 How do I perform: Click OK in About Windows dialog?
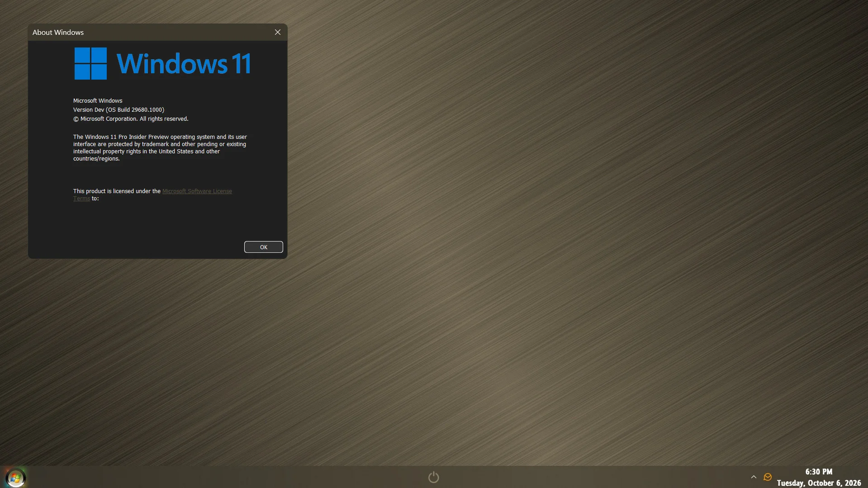[264, 247]
